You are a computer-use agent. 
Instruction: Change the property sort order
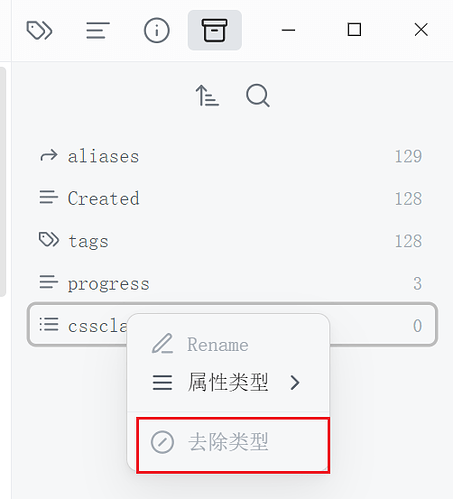click(207, 96)
